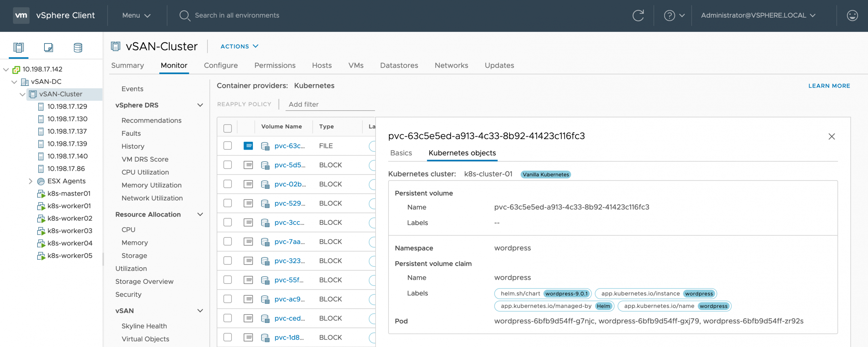Check the box for pvc-5d5... volume
The width and height of the screenshot is (868, 347).
[x=228, y=165]
